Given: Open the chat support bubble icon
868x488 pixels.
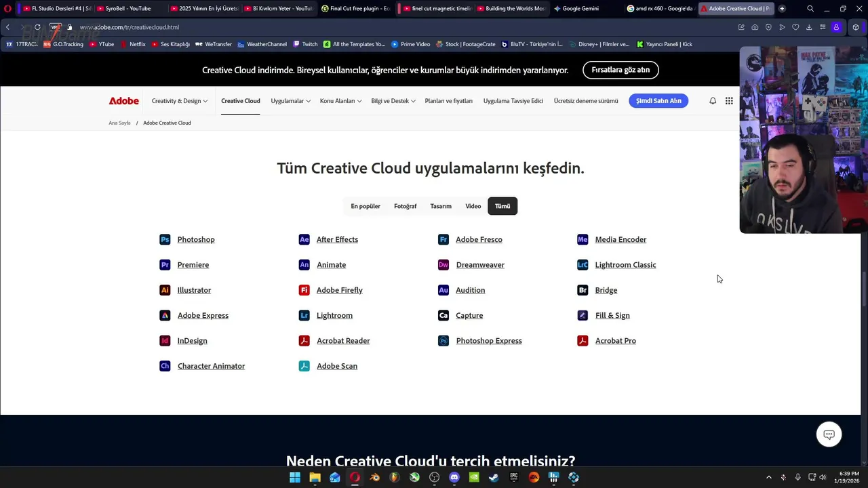Looking at the screenshot, I should tap(829, 434).
